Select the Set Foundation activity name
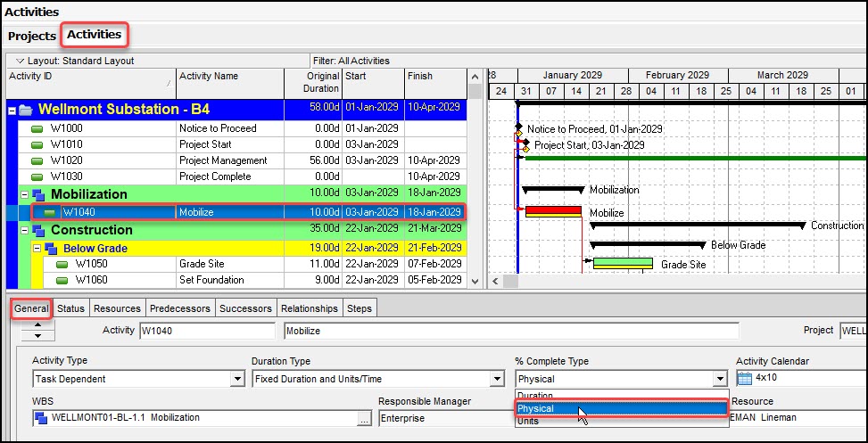This screenshot has height=443, width=868. pyautogui.click(x=211, y=280)
